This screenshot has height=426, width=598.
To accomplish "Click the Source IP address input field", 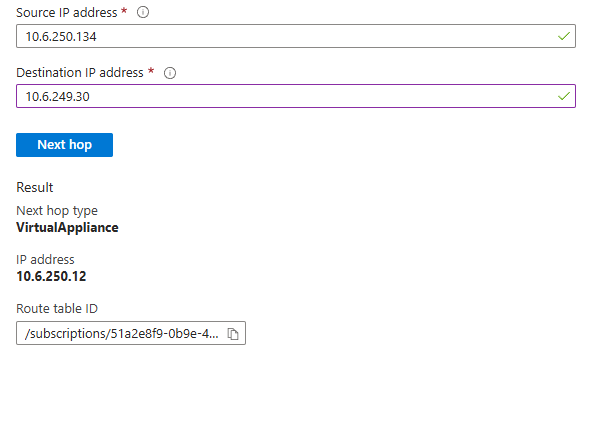I will point(296,36).
